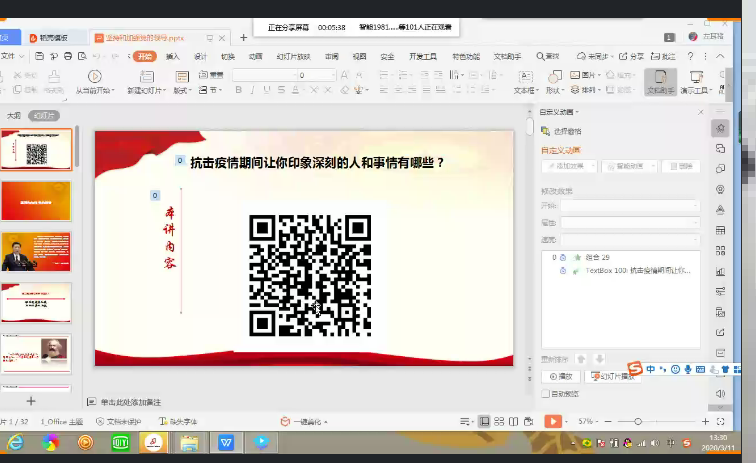Switch to slide sorter view in status bar

(x=499, y=422)
